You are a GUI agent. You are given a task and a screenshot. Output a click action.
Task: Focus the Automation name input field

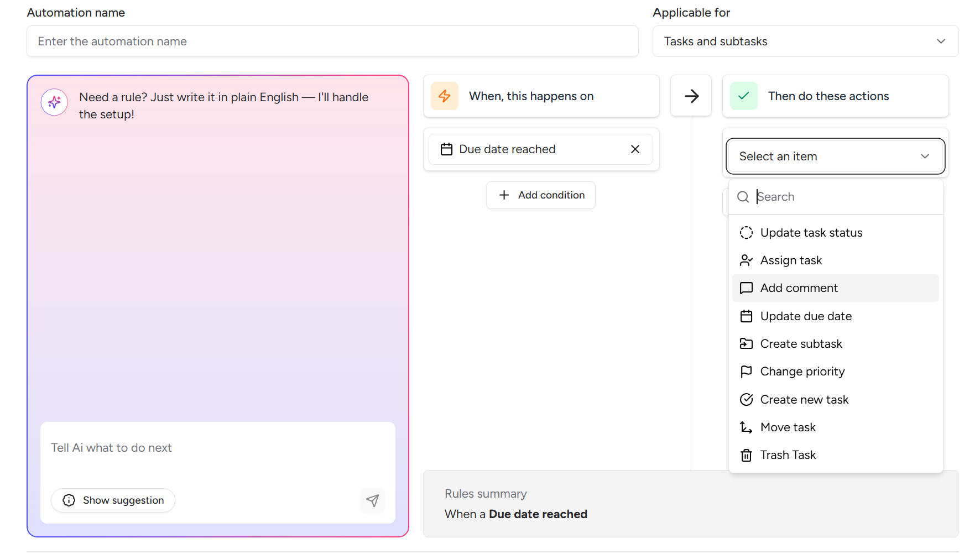pos(332,41)
